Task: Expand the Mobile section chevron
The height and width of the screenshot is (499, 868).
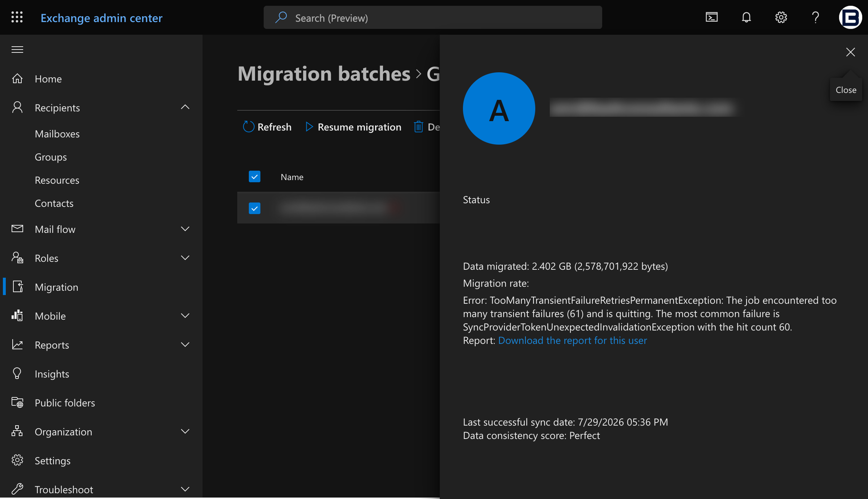Action: (185, 316)
